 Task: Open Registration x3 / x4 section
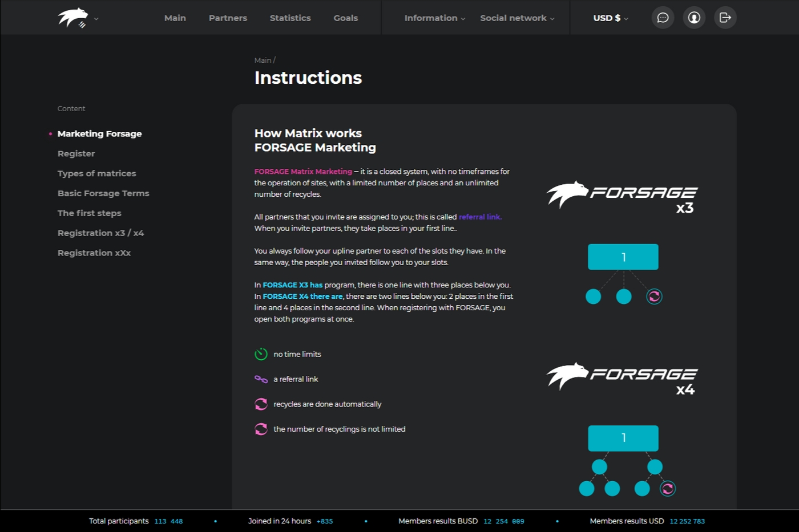(101, 233)
